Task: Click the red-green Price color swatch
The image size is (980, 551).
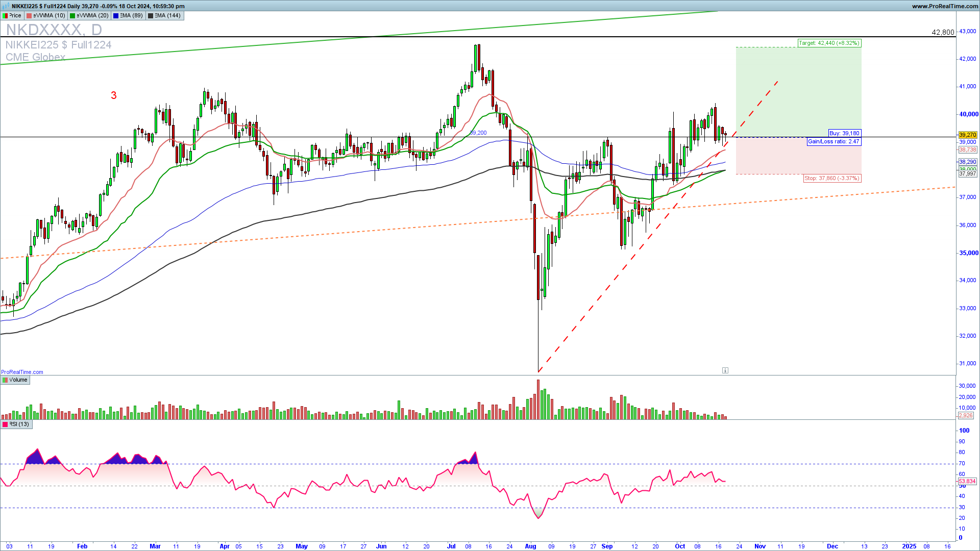Action: coord(5,16)
